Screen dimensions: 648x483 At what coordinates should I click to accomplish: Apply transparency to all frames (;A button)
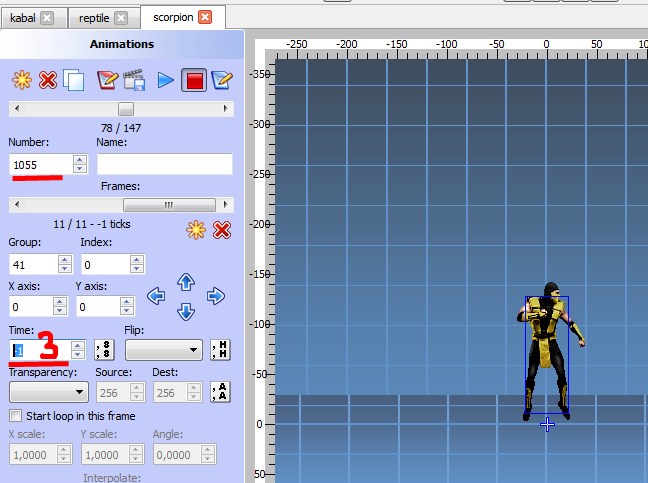pyautogui.click(x=220, y=392)
